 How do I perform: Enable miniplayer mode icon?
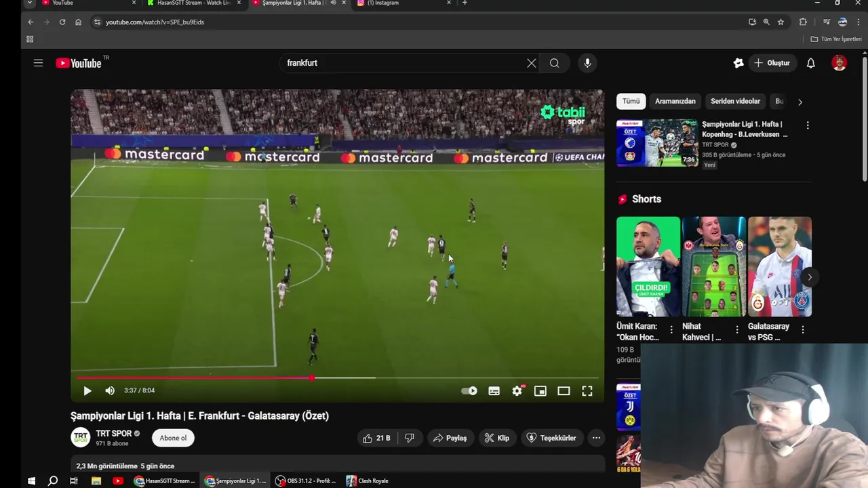pos(540,390)
